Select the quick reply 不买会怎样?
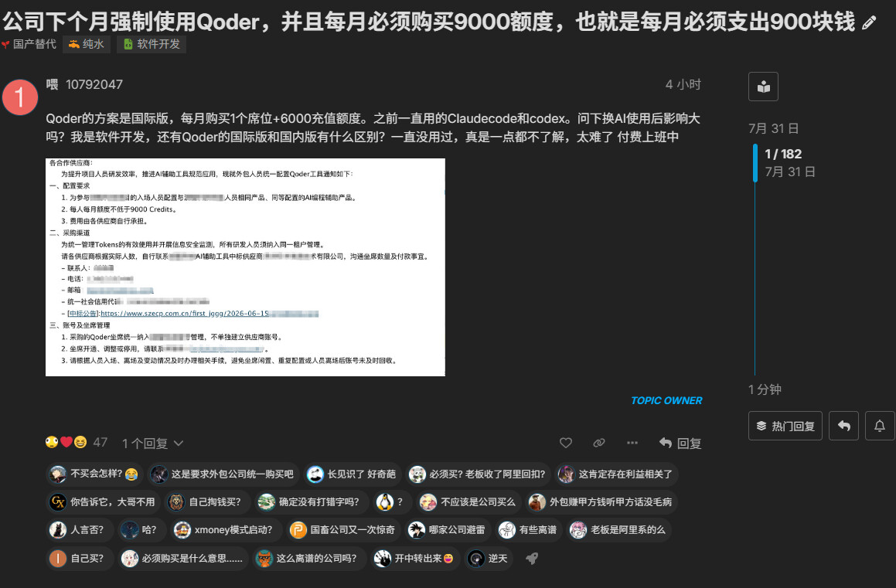 (94, 474)
